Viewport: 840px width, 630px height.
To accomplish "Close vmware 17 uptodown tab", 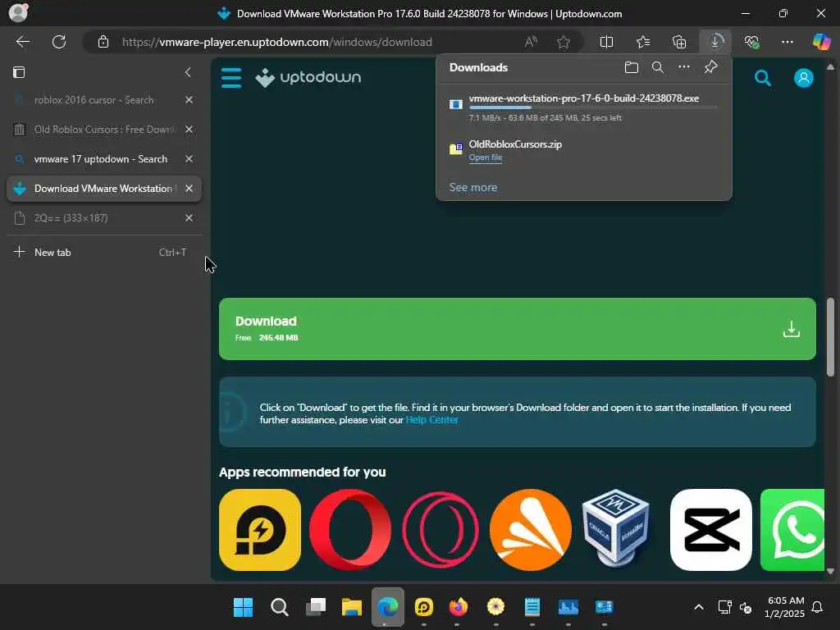I will pos(189,159).
